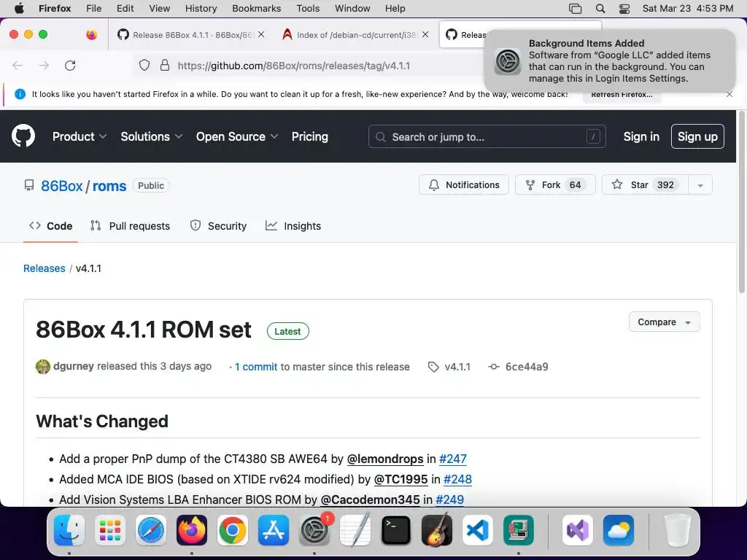Open GarageBand from the Dock

coord(437,530)
